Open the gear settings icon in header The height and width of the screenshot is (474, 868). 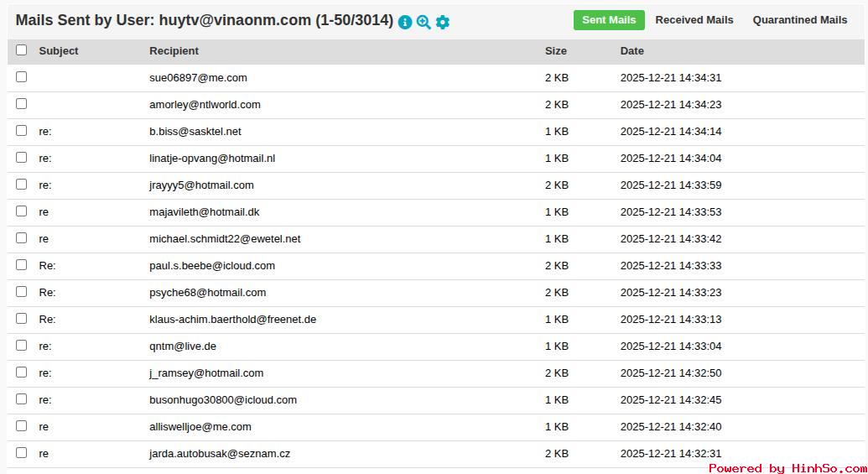443,23
